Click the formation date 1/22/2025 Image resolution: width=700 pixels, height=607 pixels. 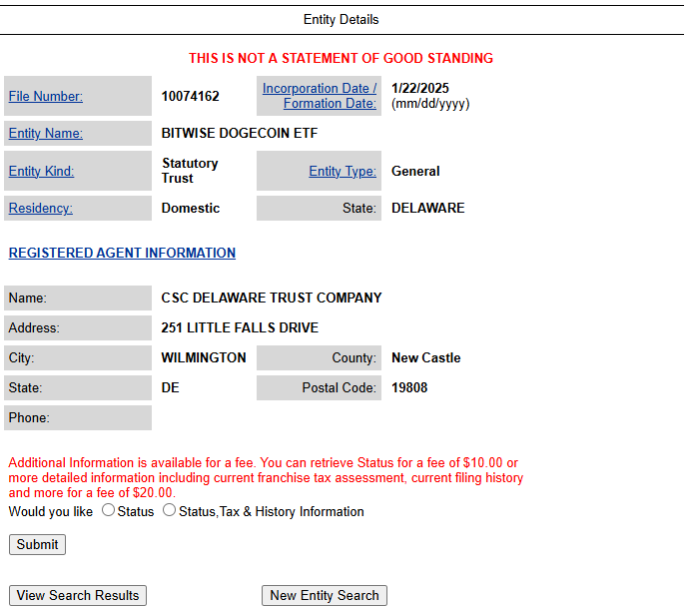tap(420, 89)
